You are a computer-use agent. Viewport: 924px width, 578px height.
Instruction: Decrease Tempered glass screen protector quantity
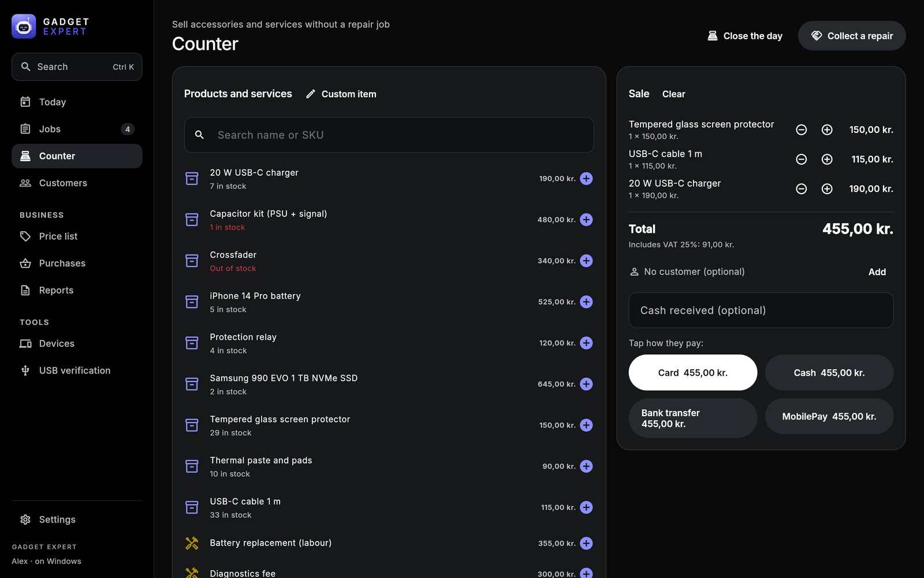(801, 130)
